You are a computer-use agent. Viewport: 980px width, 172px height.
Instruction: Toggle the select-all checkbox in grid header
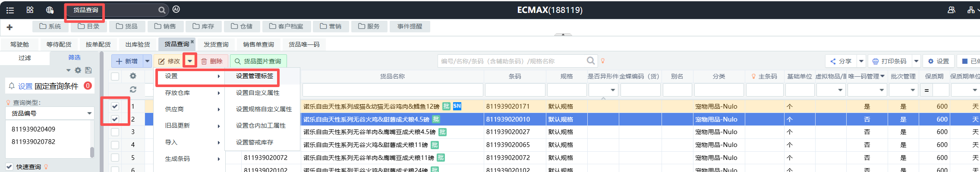click(x=115, y=76)
